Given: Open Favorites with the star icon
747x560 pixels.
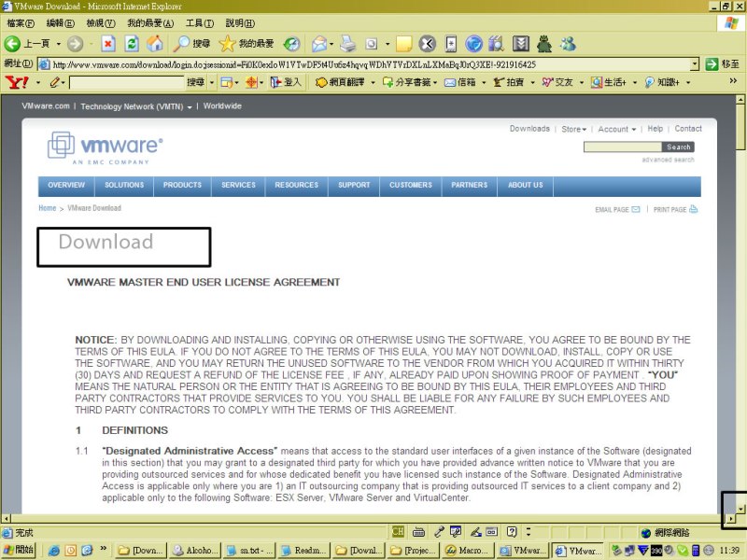Looking at the screenshot, I should [227, 44].
